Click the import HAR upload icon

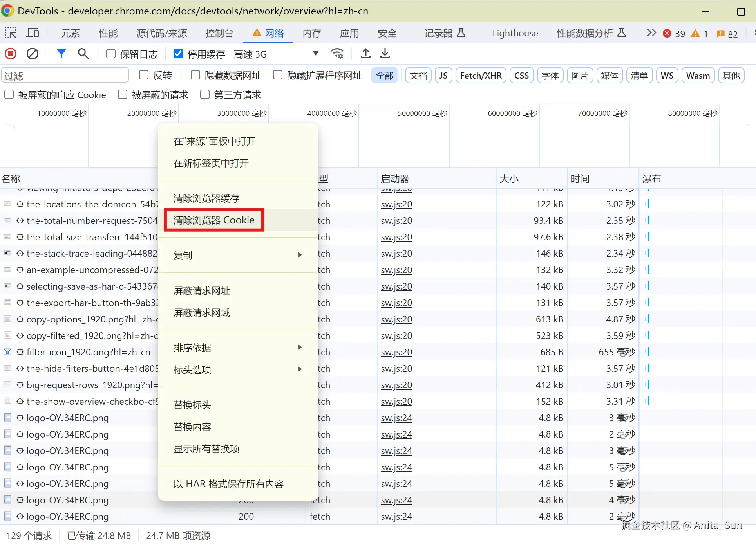[x=365, y=54]
